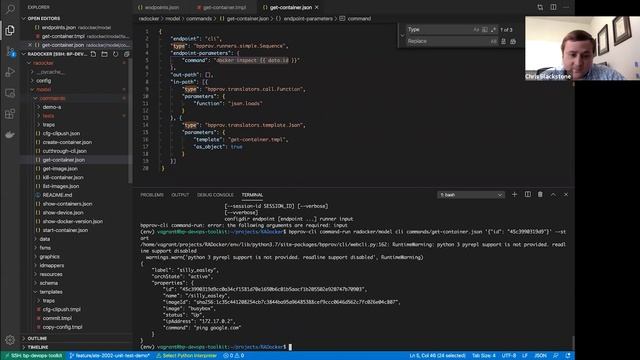Open the Search view in activity bar
This screenshot has height=360, width=640.
click(x=10, y=9)
